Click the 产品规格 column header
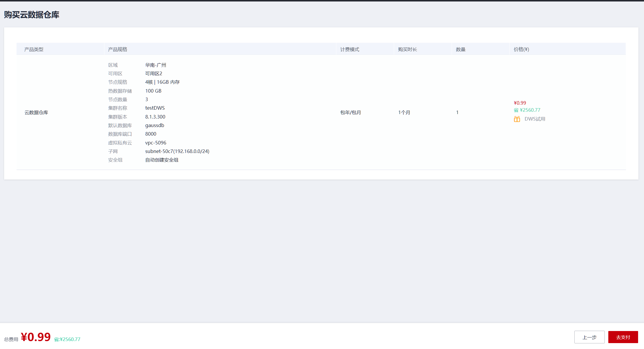Viewport: 644px width, 349px height. (x=117, y=50)
